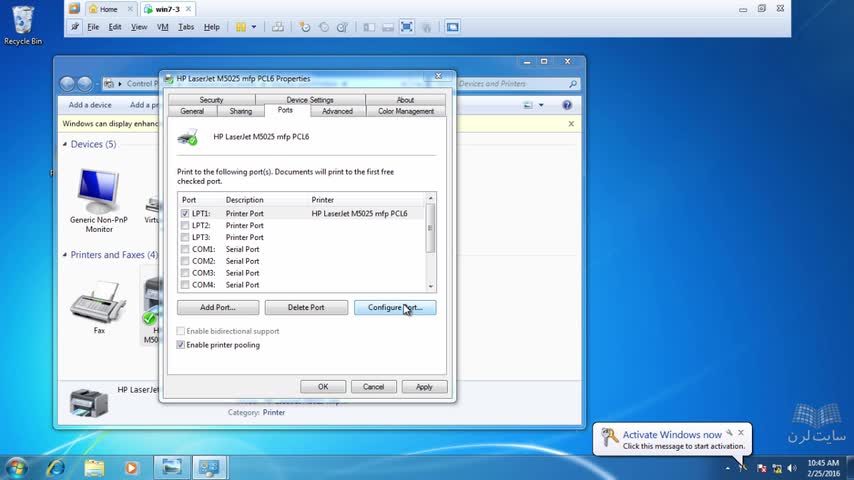
Task: Open the VM menu
Action: point(162,27)
